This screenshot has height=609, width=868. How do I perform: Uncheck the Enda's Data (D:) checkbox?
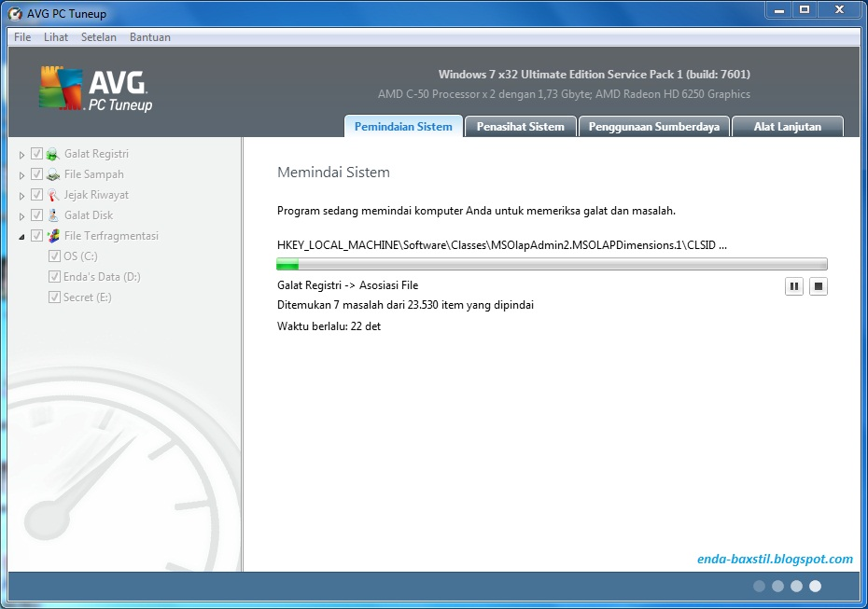click(x=54, y=277)
